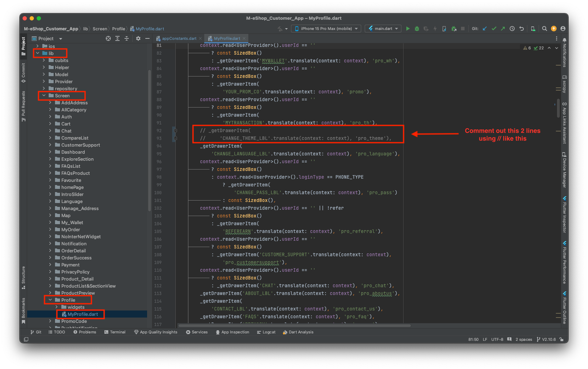Collapse the lib folder
This screenshot has width=588, height=369.
point(37,53)
